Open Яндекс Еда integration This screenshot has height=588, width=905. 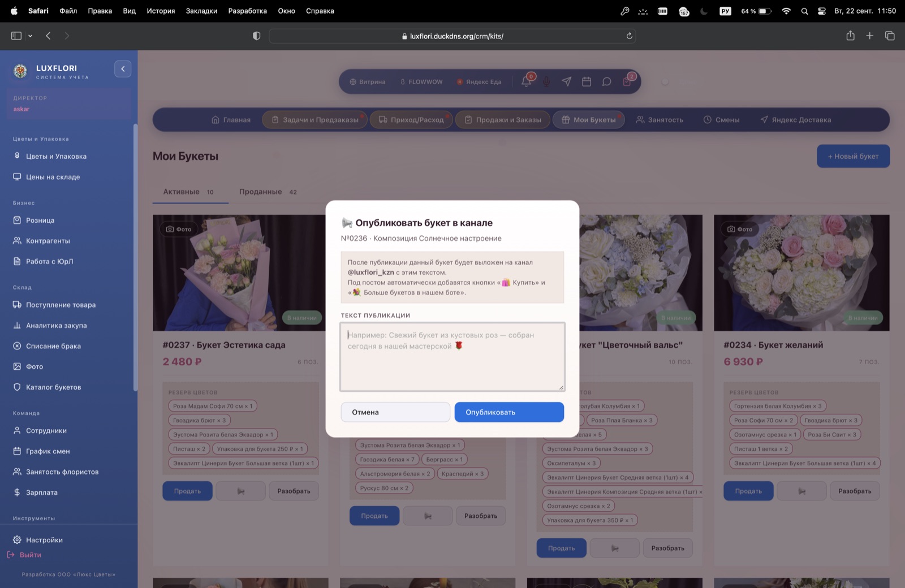(480, 82)
